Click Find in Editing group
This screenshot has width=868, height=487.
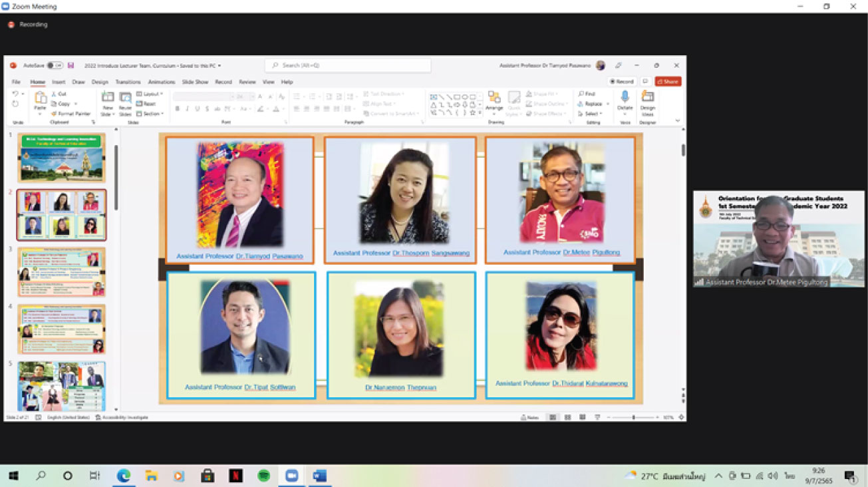point(587,94)
